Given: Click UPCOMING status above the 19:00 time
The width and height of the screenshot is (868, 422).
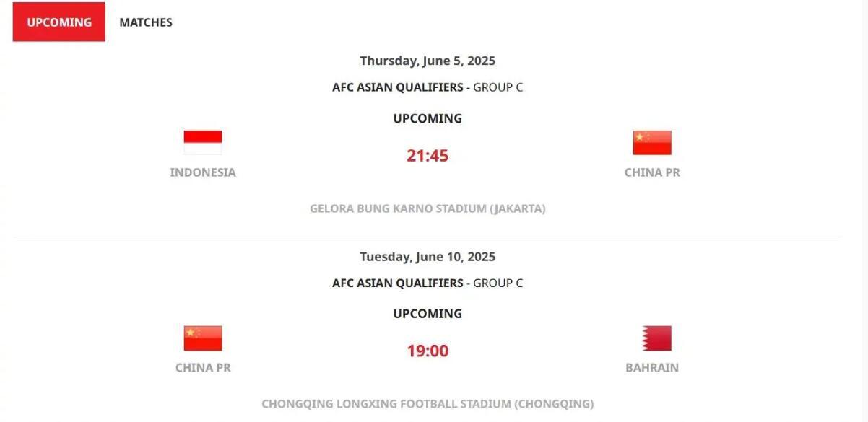Looking at the screenshot, I should coord(428,314).
